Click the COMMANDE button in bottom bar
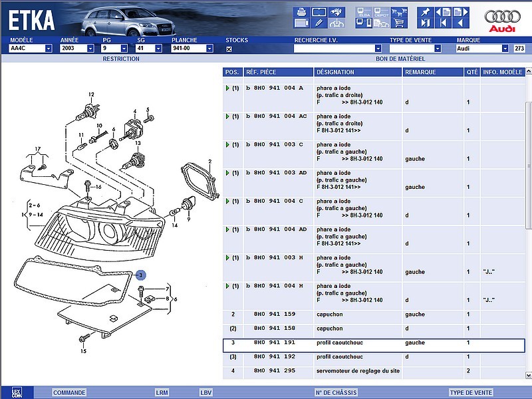The width and height of the screenshot is (532, 399). [x=69, y=392]
